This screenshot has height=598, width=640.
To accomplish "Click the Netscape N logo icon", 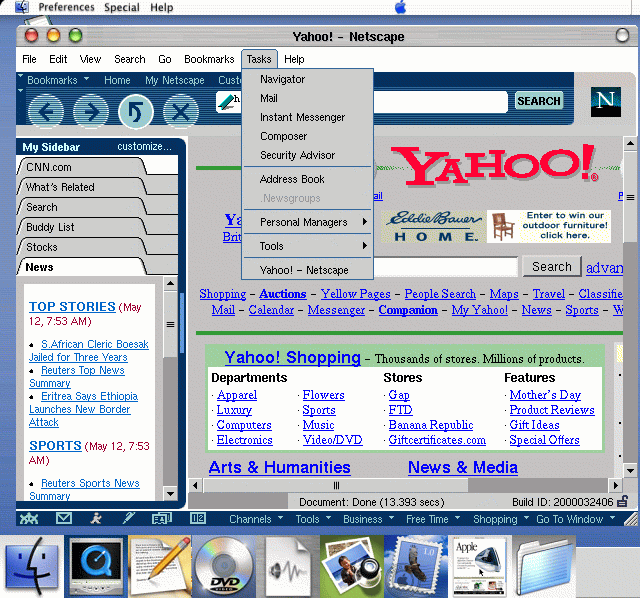I will (x=606, y=102).
